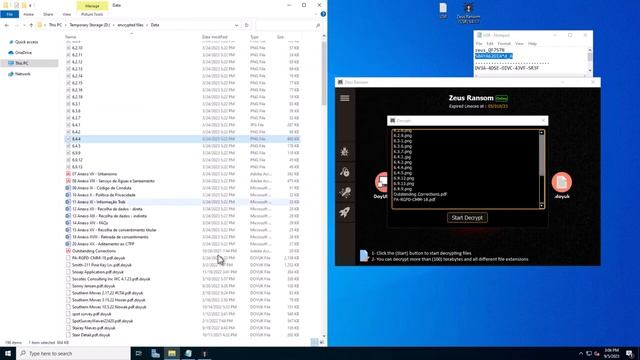Go forward in File Explorer
The height and width of the screenshot is (360, 640).
(x=17, y=25)
